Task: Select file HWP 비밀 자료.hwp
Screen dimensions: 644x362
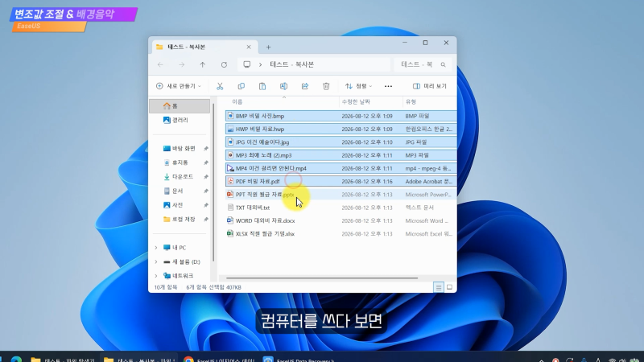Action: click(x=341, y=129)
